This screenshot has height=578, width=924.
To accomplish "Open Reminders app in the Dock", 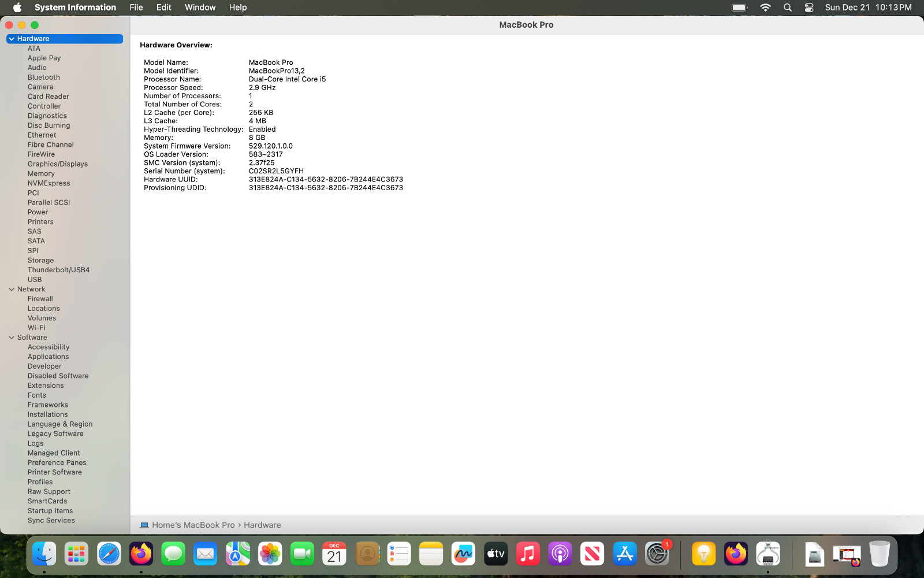I will click(x=399, y=554).
